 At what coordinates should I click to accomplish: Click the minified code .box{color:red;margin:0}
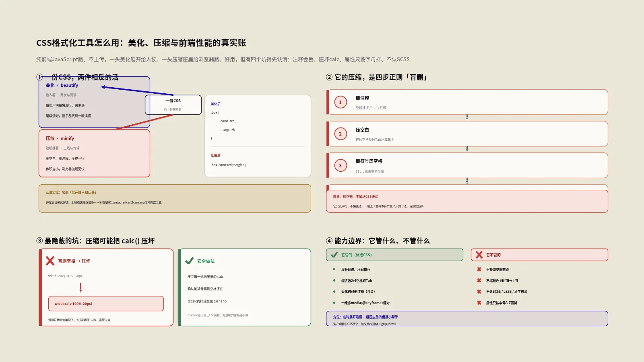pyautogui.click(x=229, y=165)
